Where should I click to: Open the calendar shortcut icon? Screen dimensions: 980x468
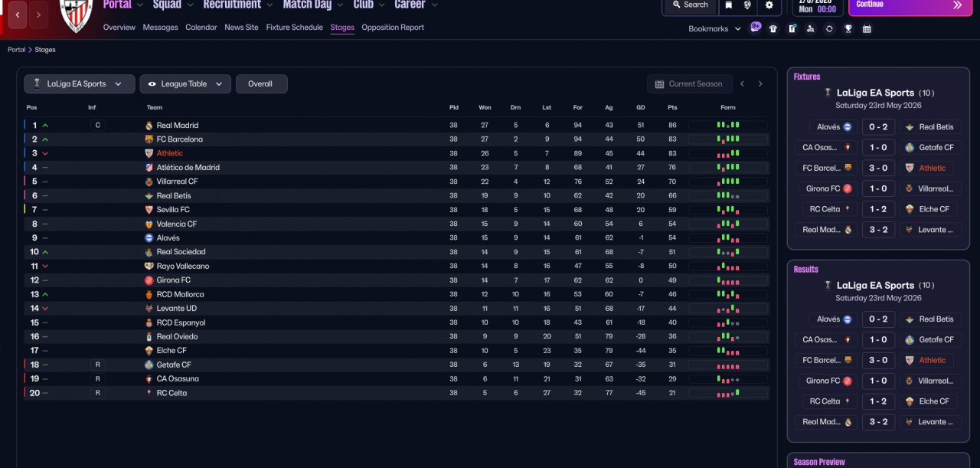coord(867,29)
